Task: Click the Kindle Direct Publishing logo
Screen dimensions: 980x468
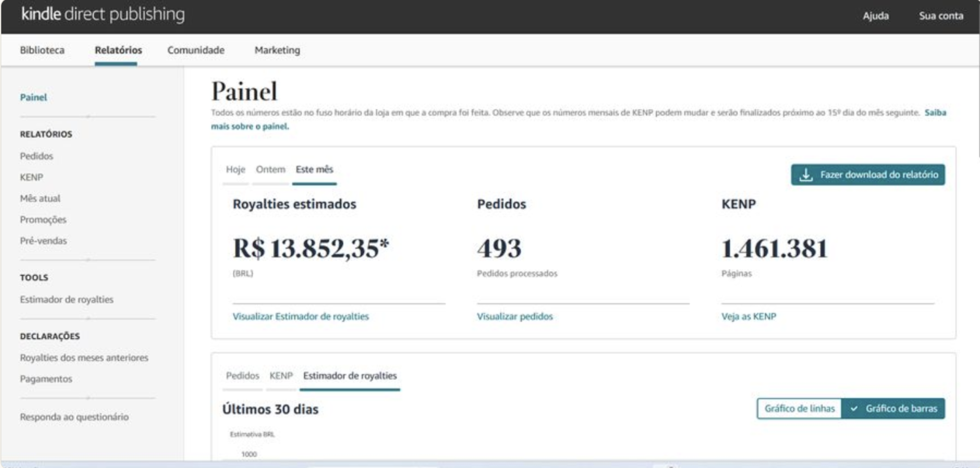Action: point(103,14)
